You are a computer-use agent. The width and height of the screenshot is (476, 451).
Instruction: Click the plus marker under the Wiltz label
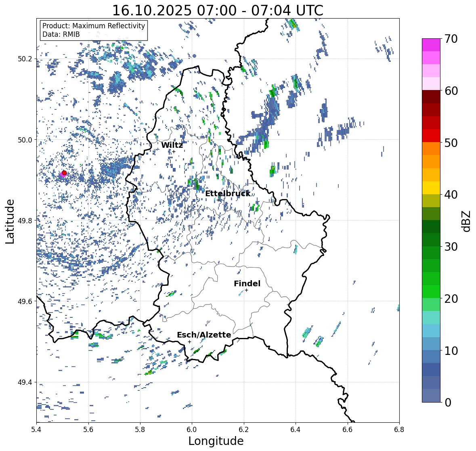tap(174, 152)
